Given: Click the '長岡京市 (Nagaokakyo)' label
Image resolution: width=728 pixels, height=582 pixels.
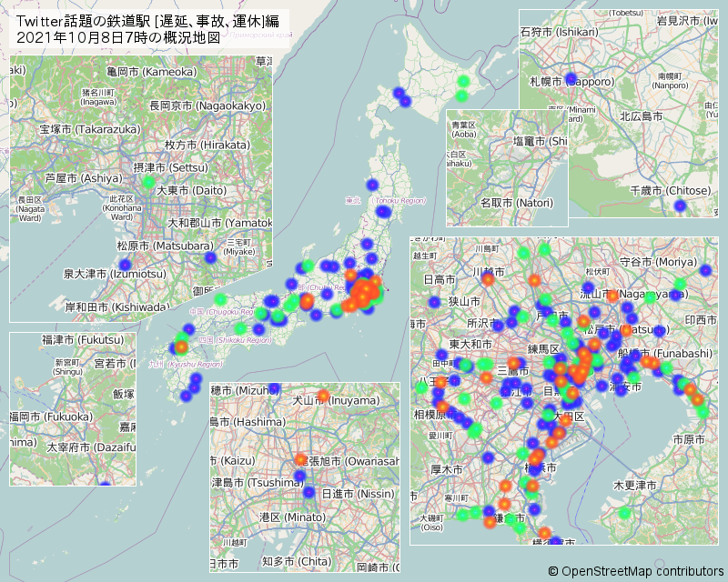Looking at the screenshot, I should click(x=207, y=105).
